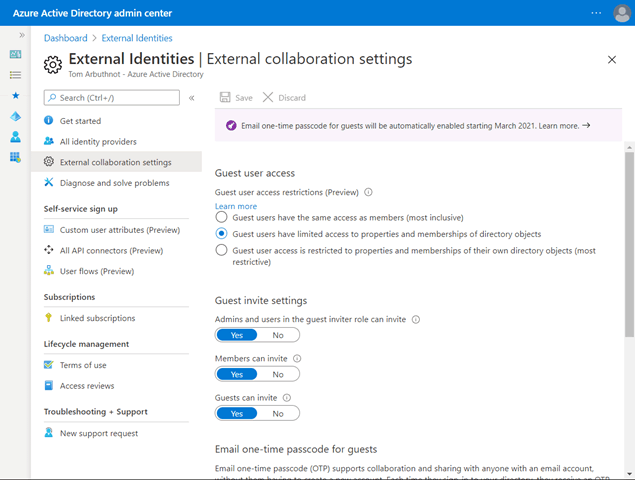Open Diagnose and solve problems
The image size is (635, 480).
(114, 183)
